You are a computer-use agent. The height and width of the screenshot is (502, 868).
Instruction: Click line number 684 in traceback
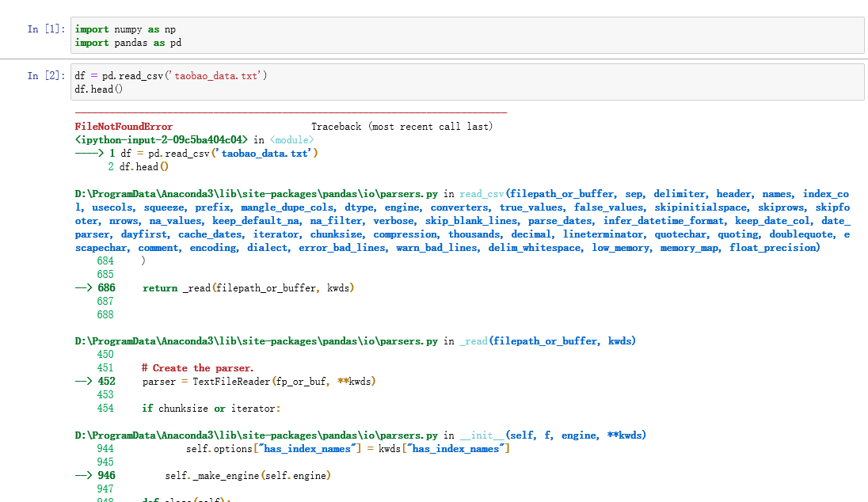[x=105, y=261]
